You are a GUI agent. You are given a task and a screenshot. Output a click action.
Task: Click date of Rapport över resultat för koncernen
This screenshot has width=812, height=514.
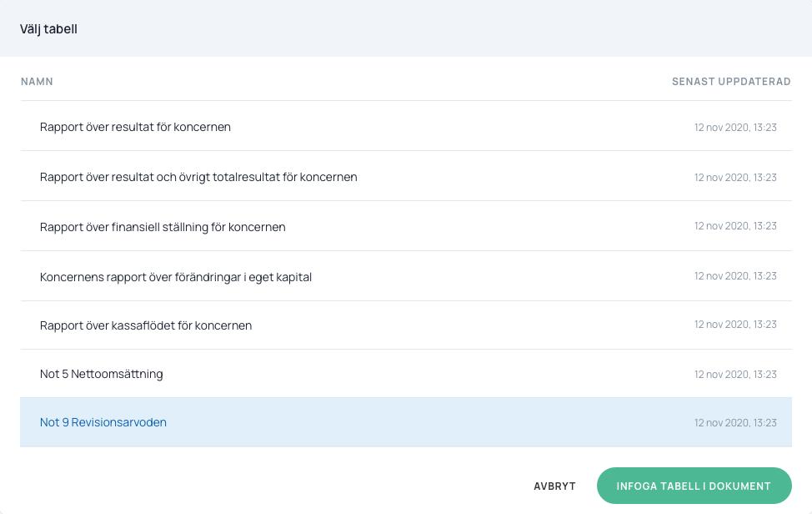735,128
